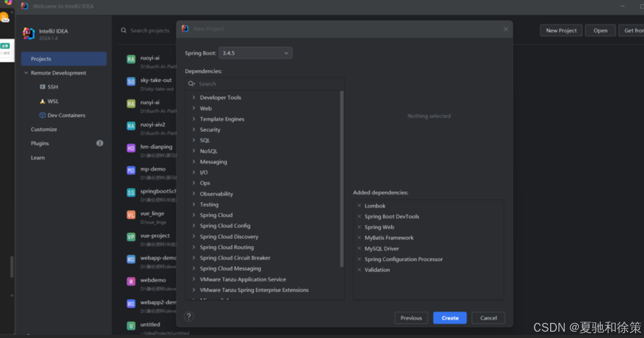
Task: Remove Lombok dependency with its X icon
Action: point(359,206)
